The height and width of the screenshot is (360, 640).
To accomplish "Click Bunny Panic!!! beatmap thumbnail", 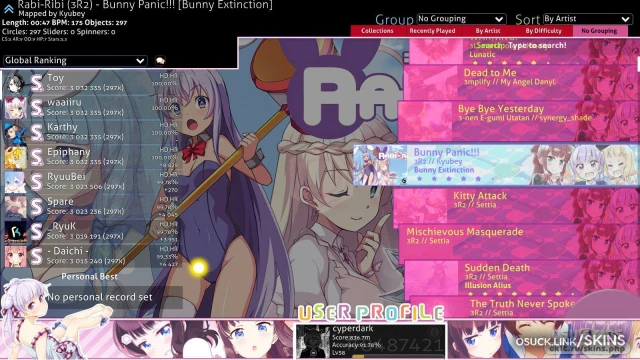I will [x=380, y=165].
